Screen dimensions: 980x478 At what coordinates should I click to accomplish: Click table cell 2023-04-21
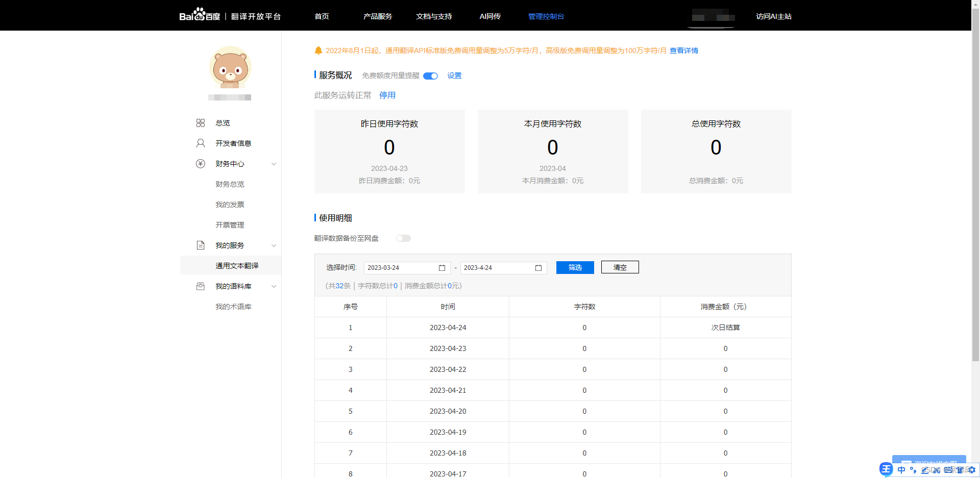(448, 390)
